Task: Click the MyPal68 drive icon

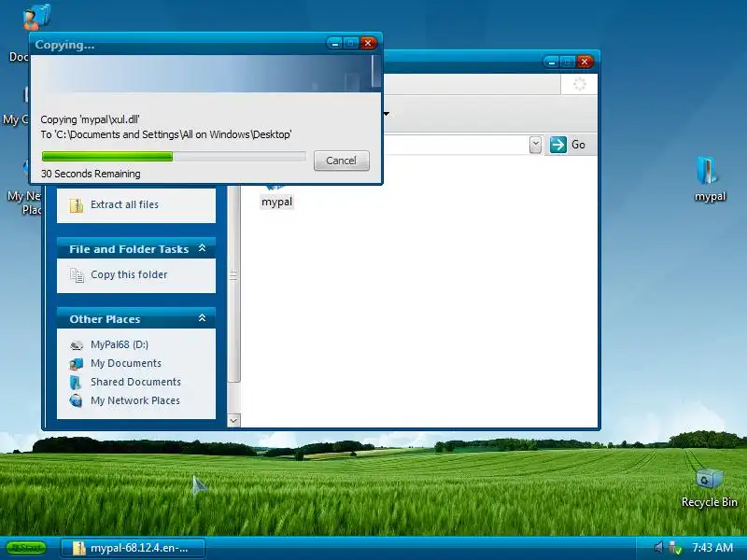Action: 77,345
